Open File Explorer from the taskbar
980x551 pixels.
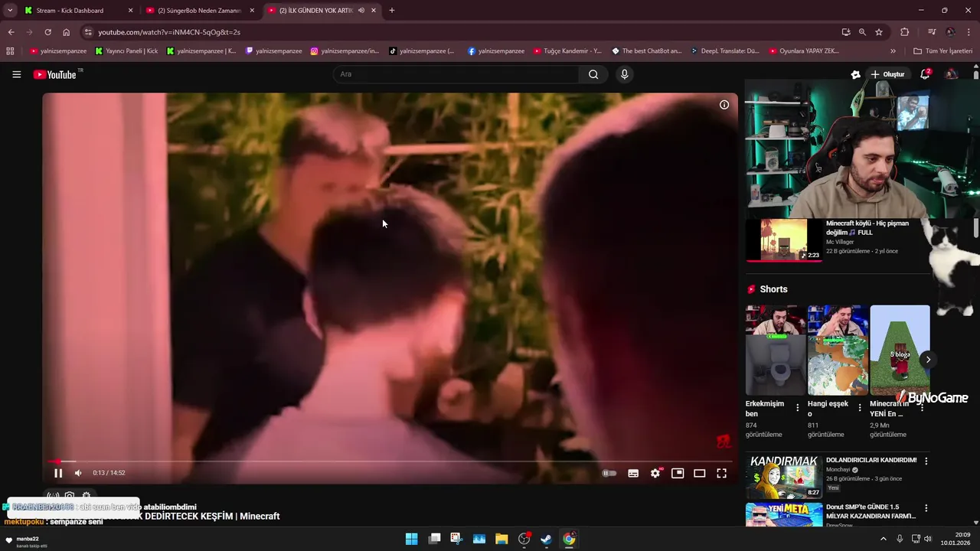[x=501, y=539]
